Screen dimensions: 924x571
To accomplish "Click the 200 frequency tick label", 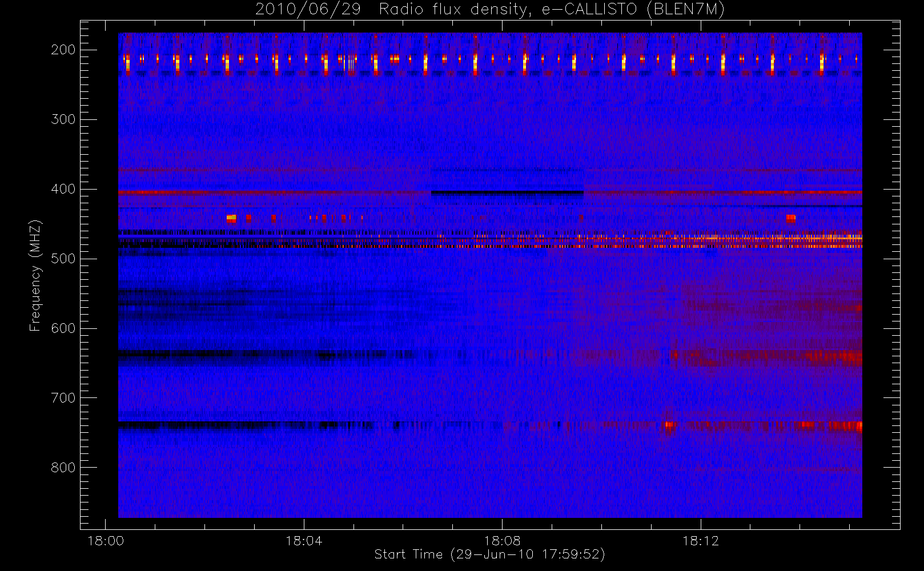I will point(63,50).
